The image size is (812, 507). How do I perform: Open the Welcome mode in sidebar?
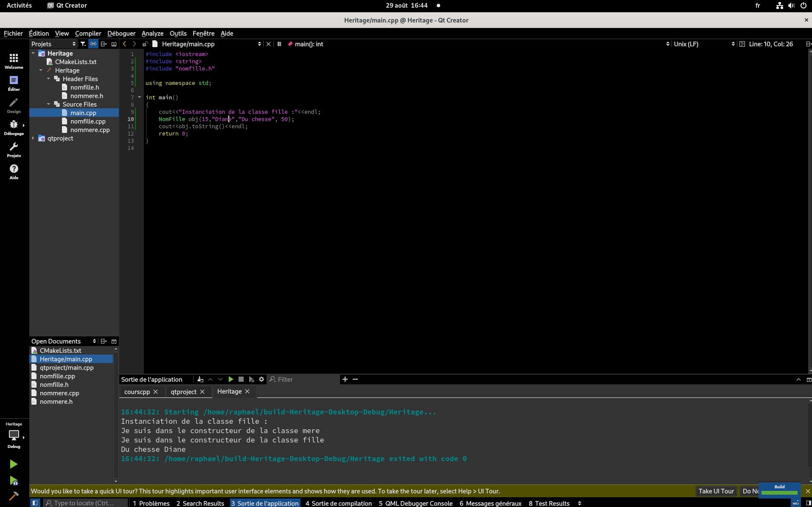pyautogui.click(x=14, y=61)
